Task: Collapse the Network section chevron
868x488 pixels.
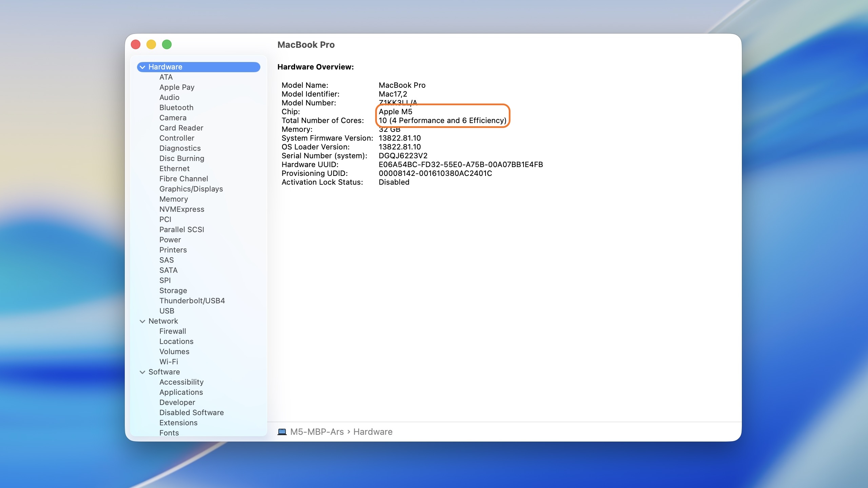Action: coord(142,321)
